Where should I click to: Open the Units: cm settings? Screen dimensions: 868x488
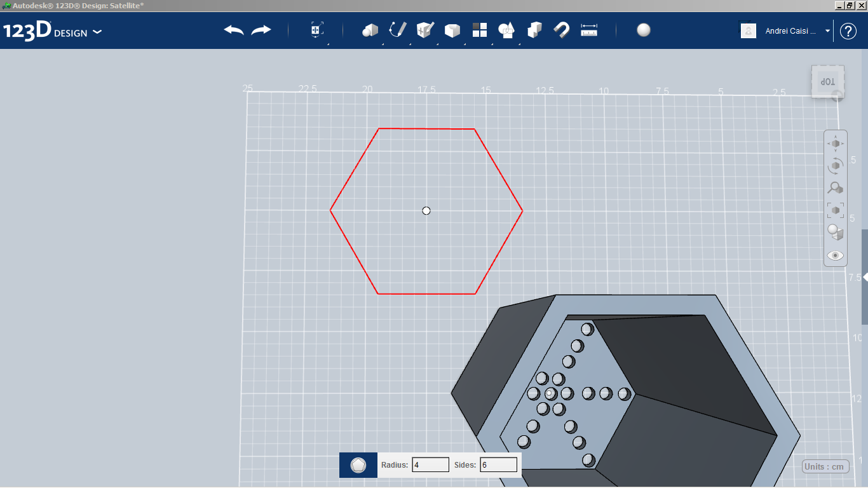coord(824,466)
